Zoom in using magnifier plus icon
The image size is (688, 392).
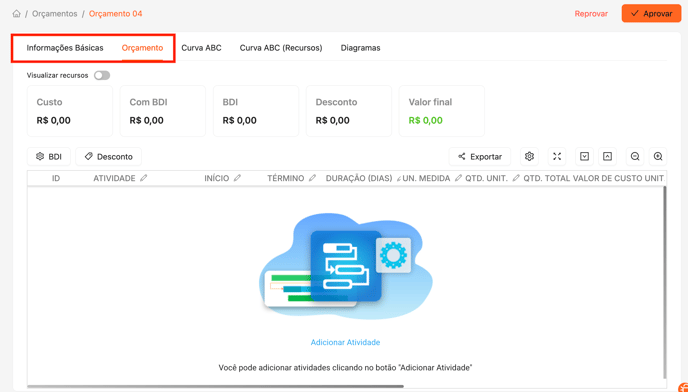(658, 157)
